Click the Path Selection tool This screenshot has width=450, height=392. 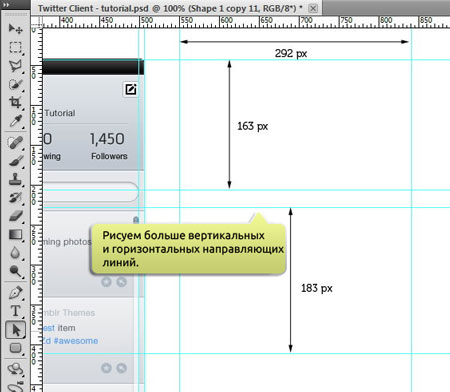15,330
